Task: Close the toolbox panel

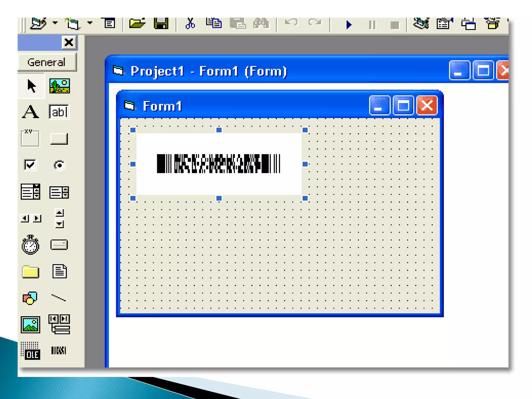Action: click(69, 42)
